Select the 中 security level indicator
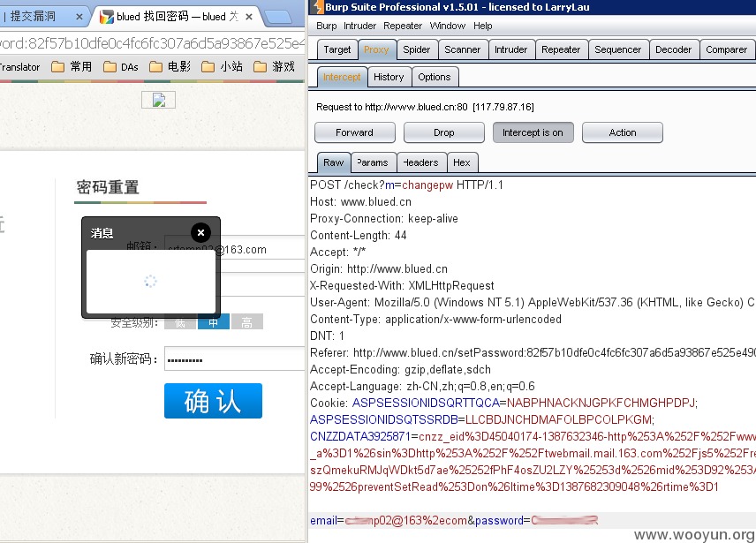This screenshot has width=756, height=543. 213,322
